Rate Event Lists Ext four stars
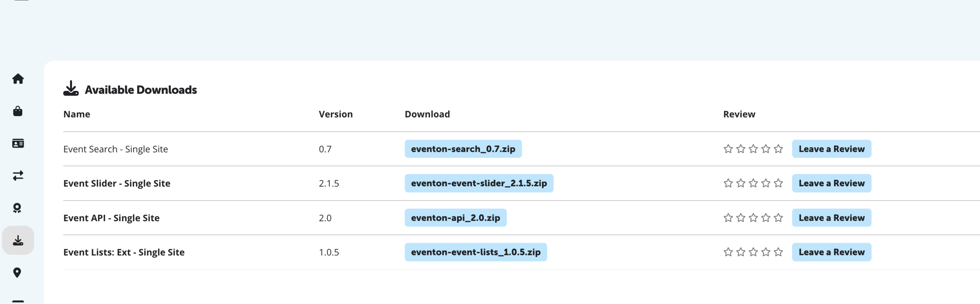 coord(766,252)
